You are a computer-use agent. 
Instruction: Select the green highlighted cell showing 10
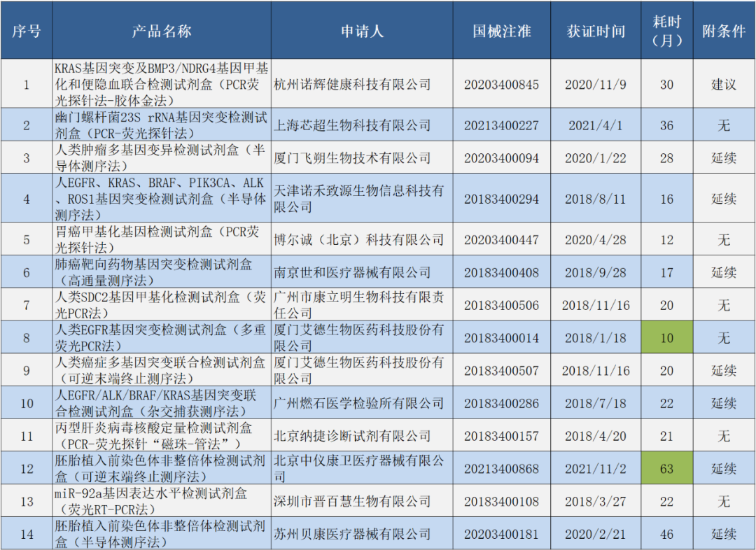tap(666, 338)
